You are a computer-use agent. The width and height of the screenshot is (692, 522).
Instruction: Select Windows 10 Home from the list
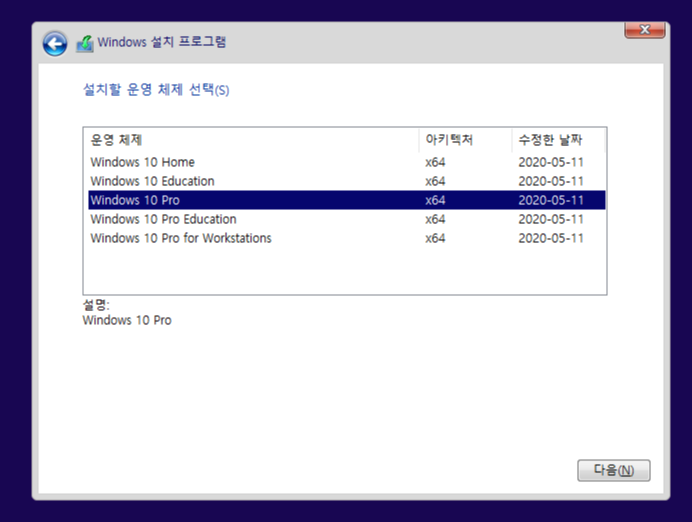[346, 162]
